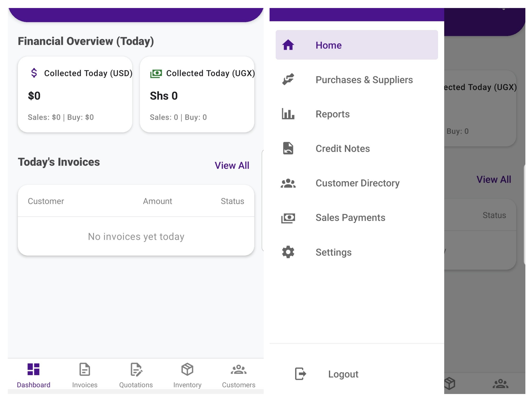Open Customer Directory from the drawer
Image resolution: width=532 pixels, height=400 pixels.
coord(357,183)
